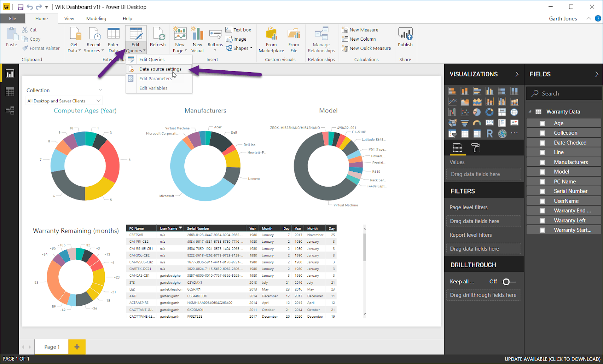Open Manage Relationships

coord(321,39)
